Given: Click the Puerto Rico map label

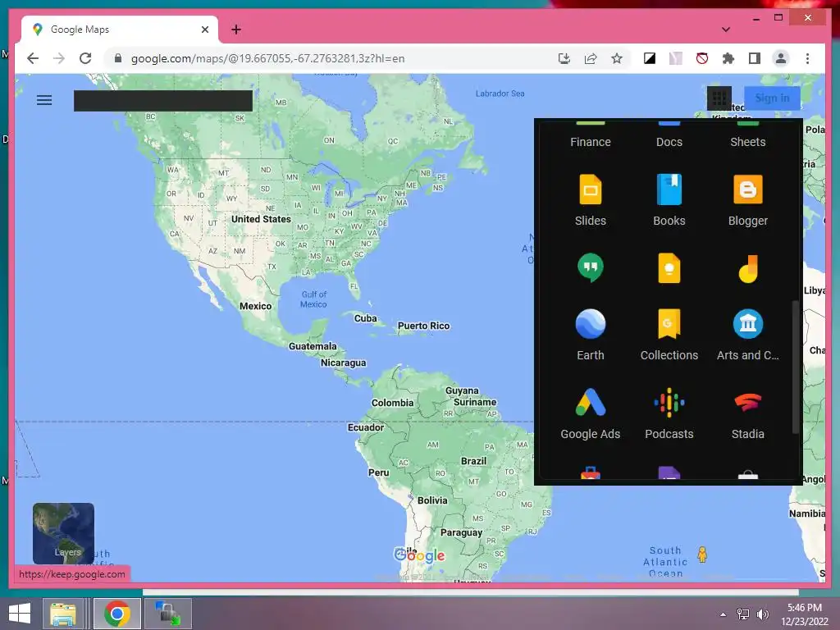Looking at the screenshot, I should pos(423,326).
